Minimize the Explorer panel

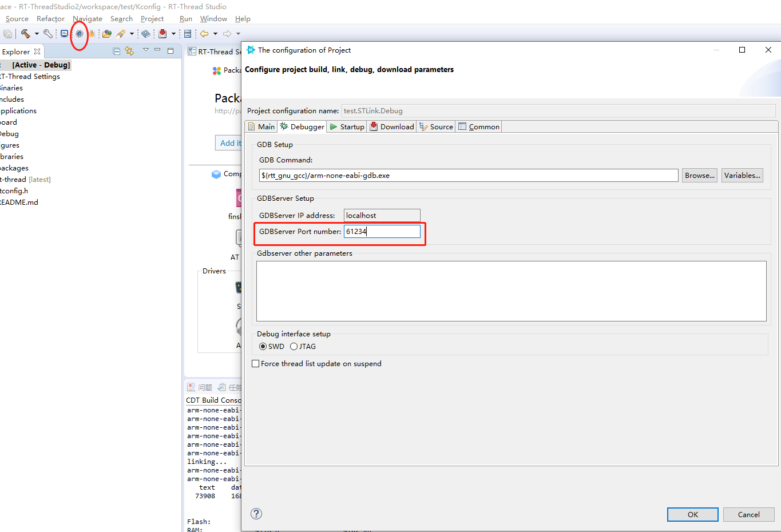pos(157,50)
